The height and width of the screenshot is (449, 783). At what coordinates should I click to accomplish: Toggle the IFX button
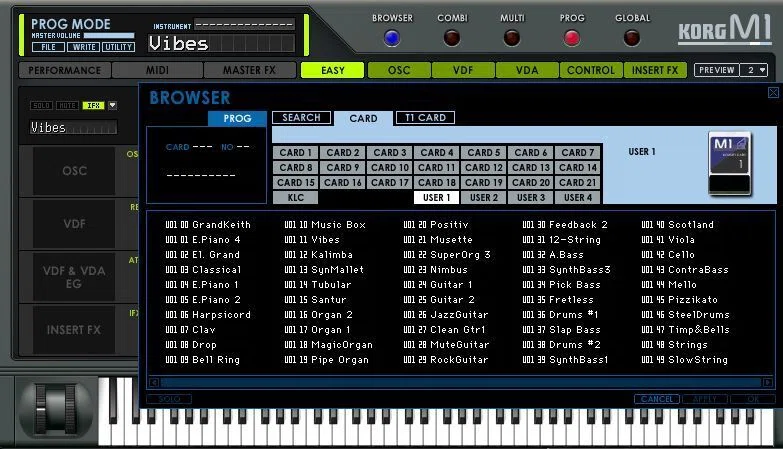pyautogui.click(x=93, y=105)
